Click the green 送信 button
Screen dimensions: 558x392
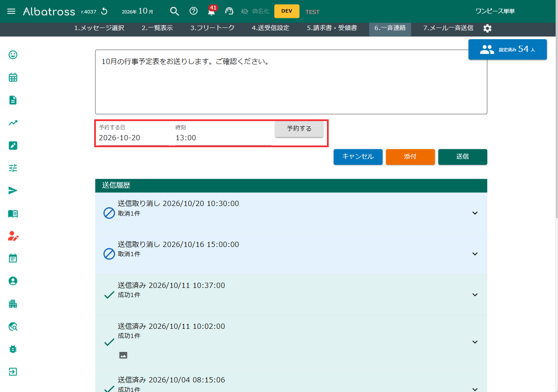[463, 157]
